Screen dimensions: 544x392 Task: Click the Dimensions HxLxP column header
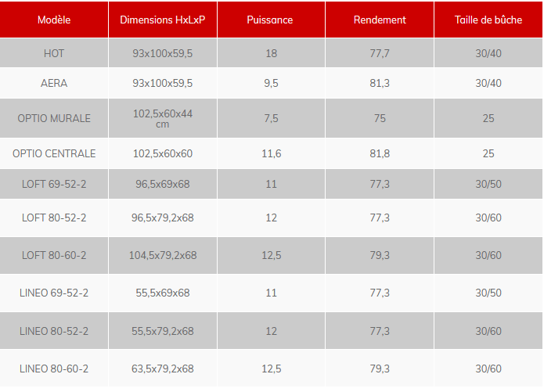163,20
